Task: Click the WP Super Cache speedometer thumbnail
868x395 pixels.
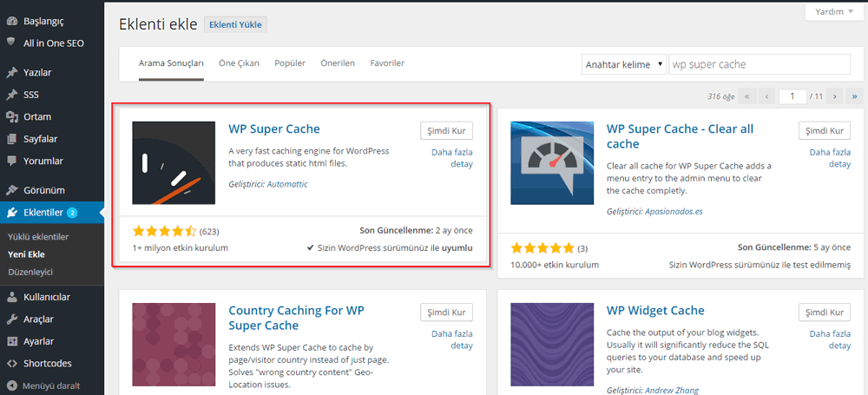Action: 174,163
